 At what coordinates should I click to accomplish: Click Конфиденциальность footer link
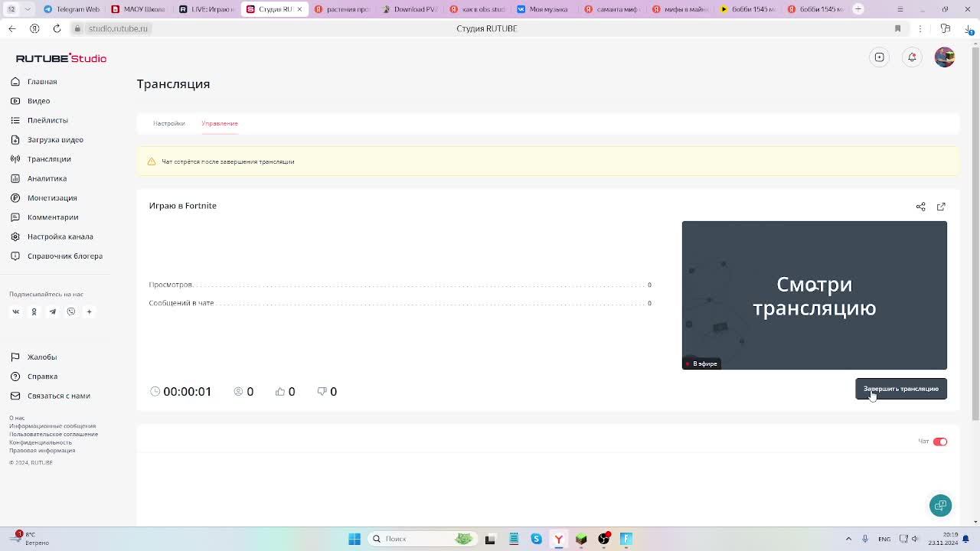click(41, 442)
